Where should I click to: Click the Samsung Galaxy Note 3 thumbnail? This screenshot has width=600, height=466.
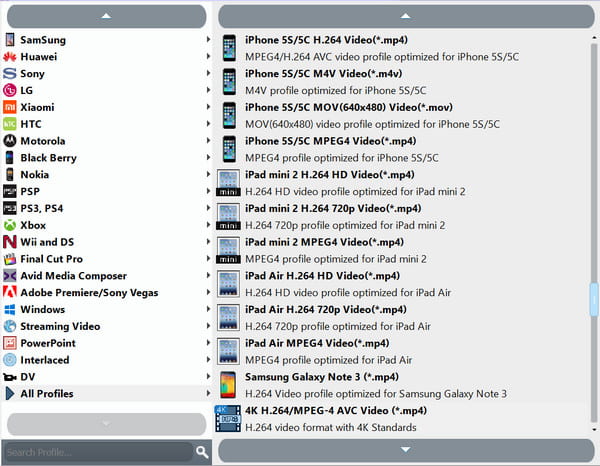(x=228, y=385)
